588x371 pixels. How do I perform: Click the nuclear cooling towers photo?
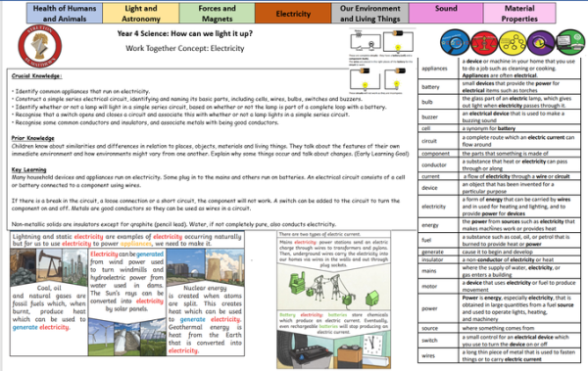click(x=225, y=266)
